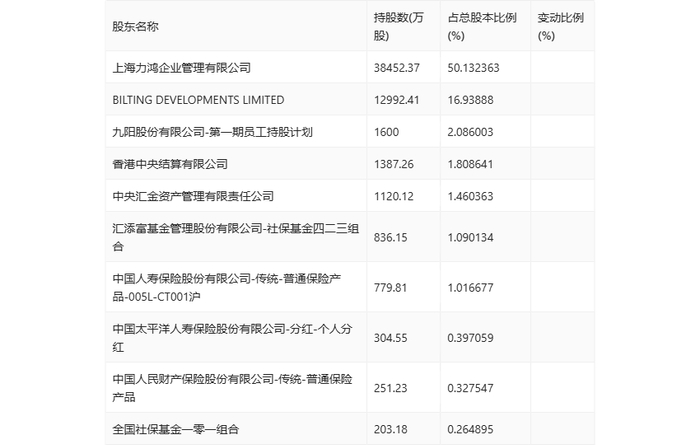
Task: Select the percentage 2.086003
Action: (x=471, y=132)
